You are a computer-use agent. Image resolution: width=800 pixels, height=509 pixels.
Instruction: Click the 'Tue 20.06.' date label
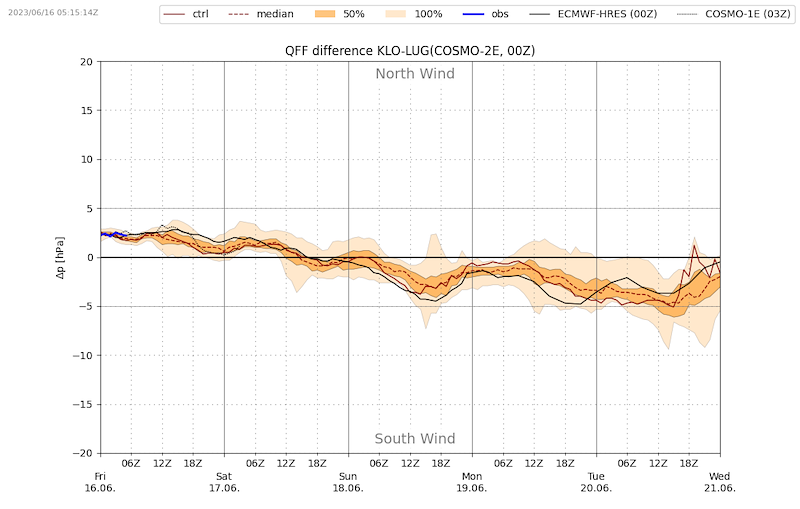click(x=596, y=482)
